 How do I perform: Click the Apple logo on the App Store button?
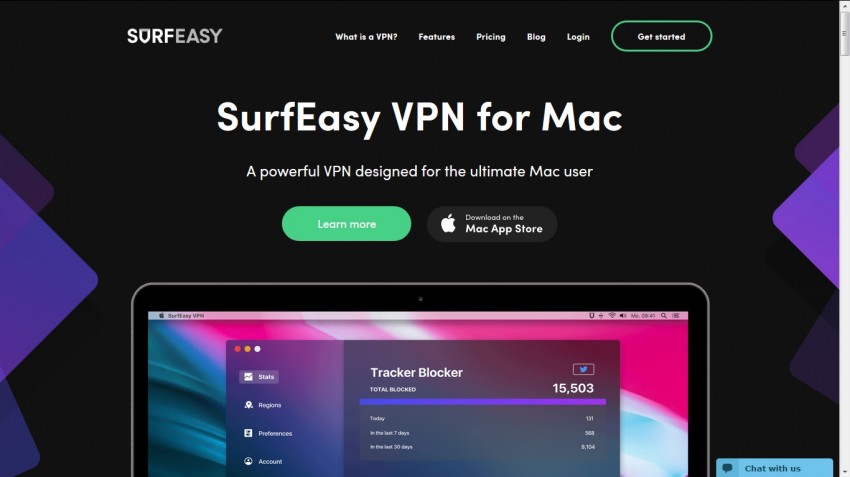pos(448,223)
